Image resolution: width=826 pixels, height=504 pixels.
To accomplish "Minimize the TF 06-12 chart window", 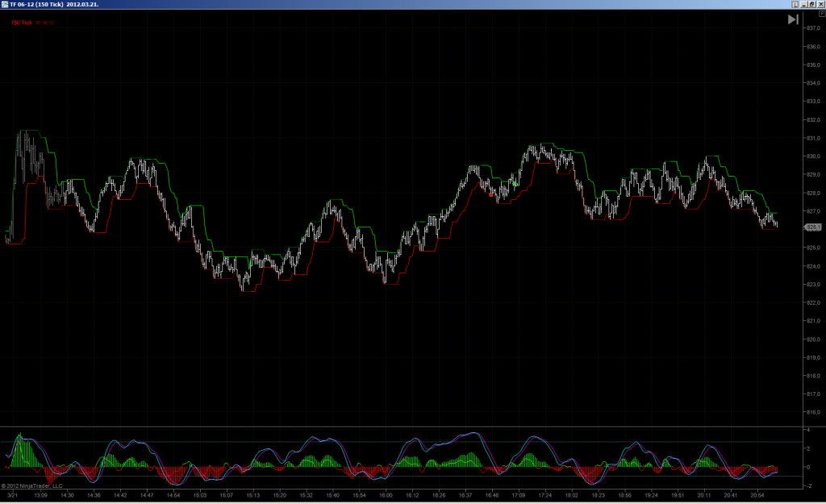I will coord(804,4).
